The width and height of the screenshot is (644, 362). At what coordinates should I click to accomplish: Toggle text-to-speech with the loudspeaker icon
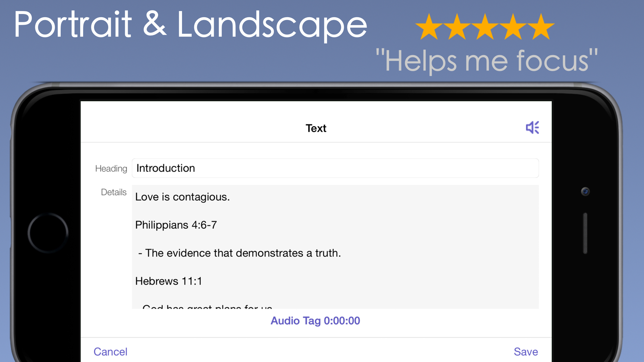tap(533, 128)
